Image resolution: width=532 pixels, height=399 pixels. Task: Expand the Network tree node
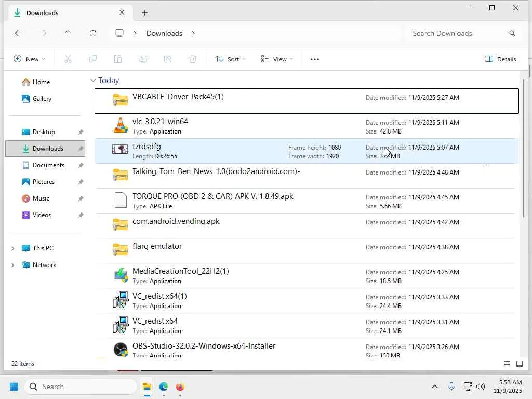click(x=12, y=265)
